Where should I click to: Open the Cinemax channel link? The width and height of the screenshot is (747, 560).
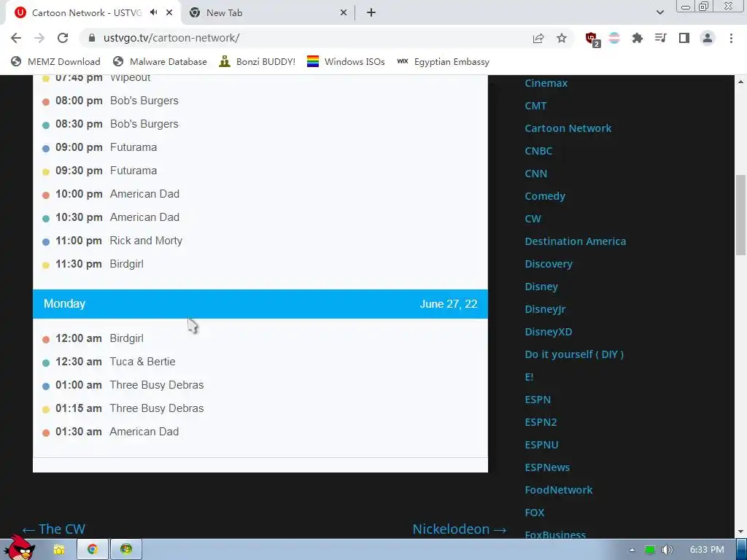pyautogui.click(x=546, y=83)
